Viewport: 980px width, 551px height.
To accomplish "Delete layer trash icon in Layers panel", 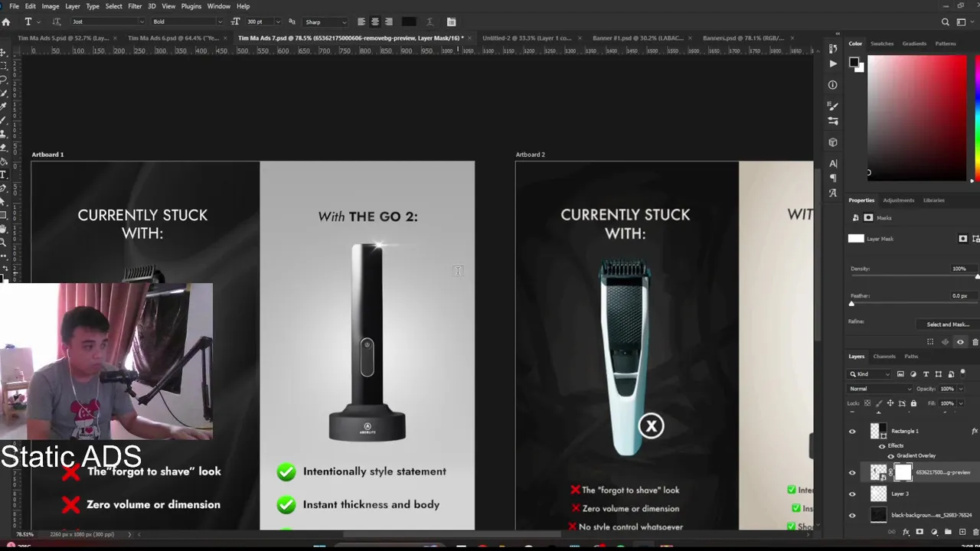I will 975,532.
